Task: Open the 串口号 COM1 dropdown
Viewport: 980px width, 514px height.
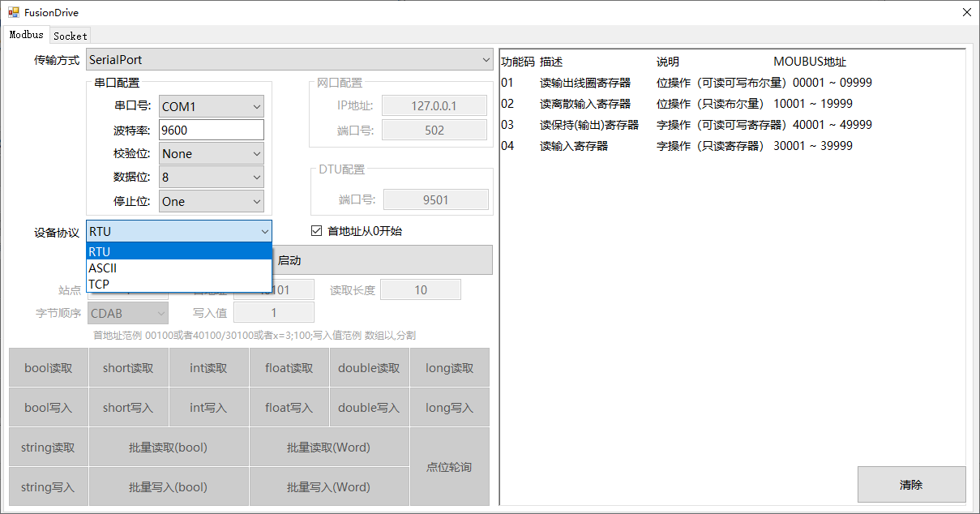Action: (212, 106)
